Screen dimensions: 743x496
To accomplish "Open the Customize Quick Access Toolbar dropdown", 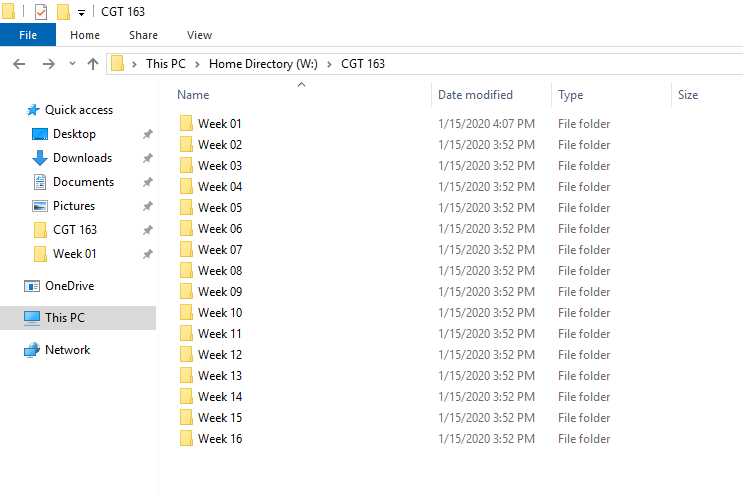I will point(82,13).
